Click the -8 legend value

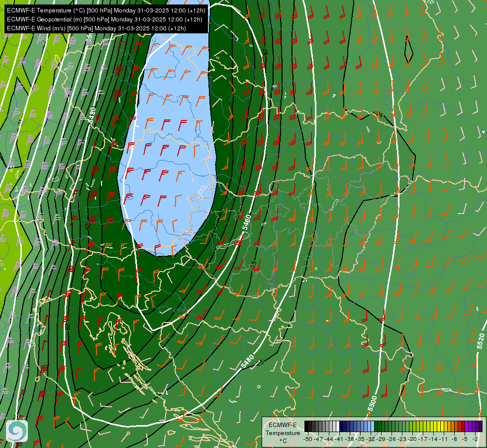[454, 439]
